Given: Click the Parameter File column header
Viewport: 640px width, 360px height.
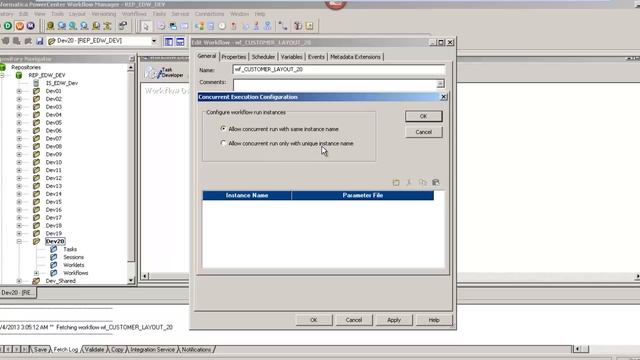Looking at the screenshot, I should tap(363, 196).
